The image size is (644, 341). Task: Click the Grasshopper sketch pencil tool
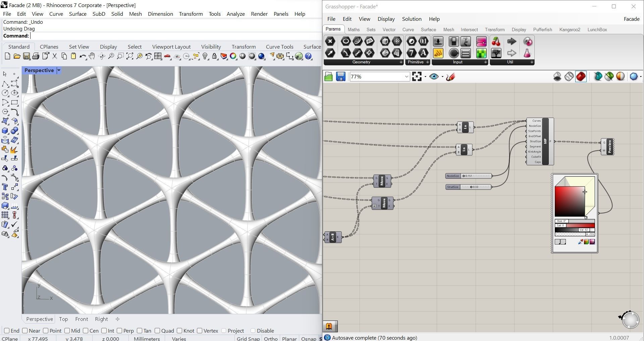pos(450,77)
